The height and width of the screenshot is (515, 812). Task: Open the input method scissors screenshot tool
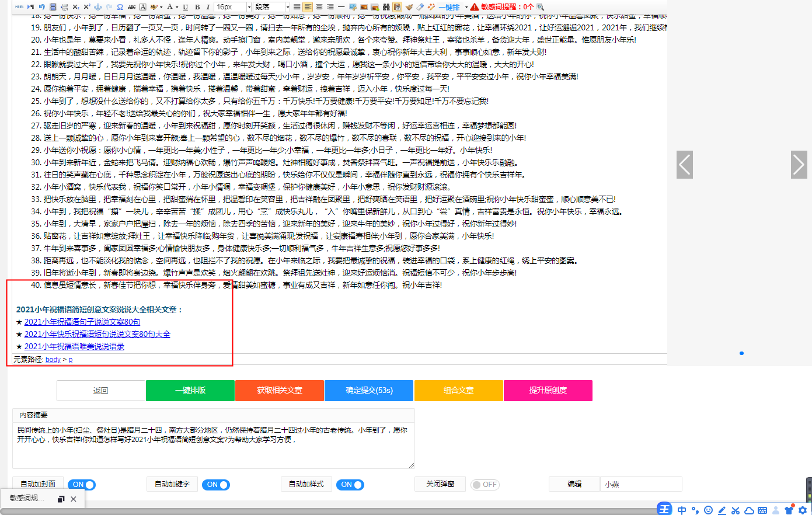coord(736,510)
